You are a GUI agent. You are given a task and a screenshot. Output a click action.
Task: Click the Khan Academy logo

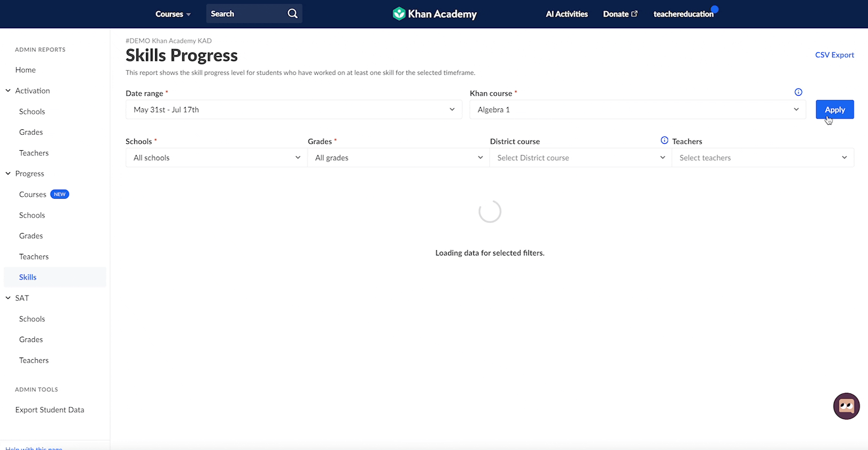435,14
